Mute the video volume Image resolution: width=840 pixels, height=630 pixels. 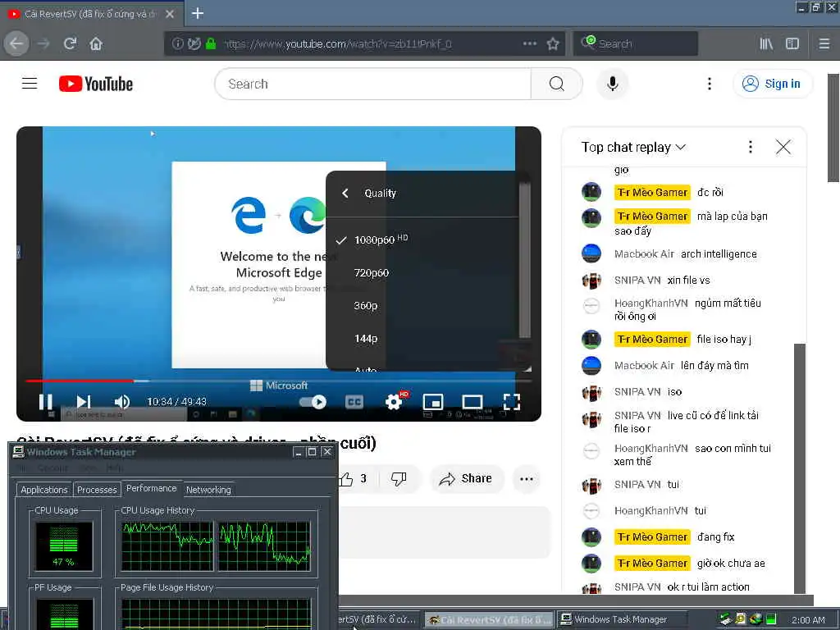122,402
